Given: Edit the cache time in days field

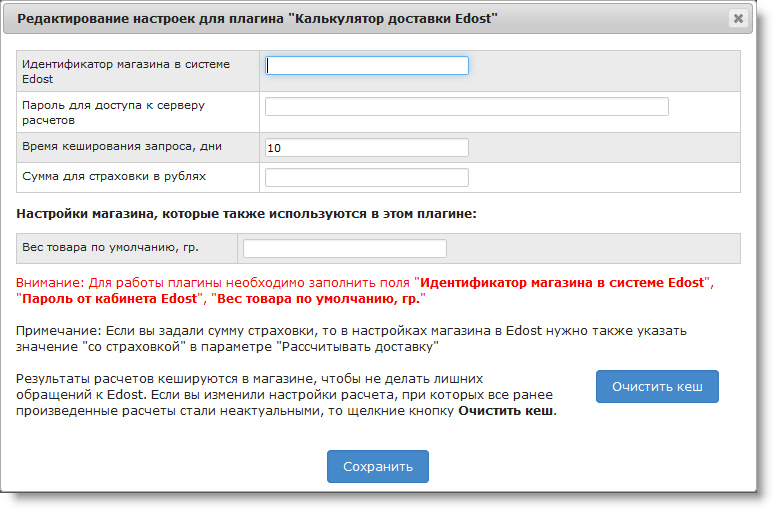Looking at the screenshot, I should [x=367, y=147].
